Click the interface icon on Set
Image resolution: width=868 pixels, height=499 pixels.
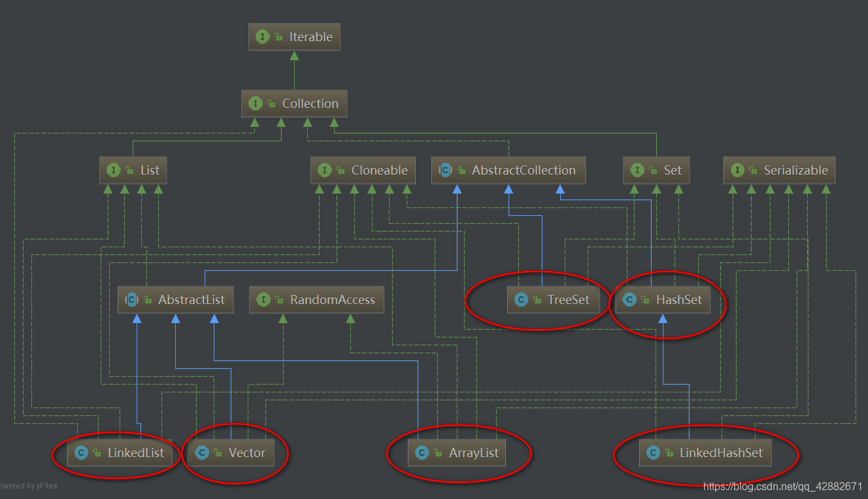click(x=637, y=171)
